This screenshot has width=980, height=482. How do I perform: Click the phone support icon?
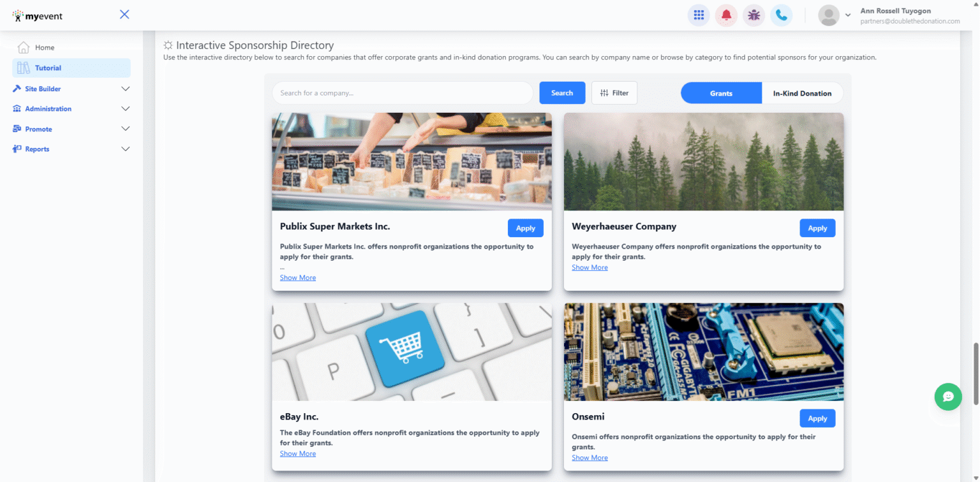pyautogui.click(x=782, y=15)
